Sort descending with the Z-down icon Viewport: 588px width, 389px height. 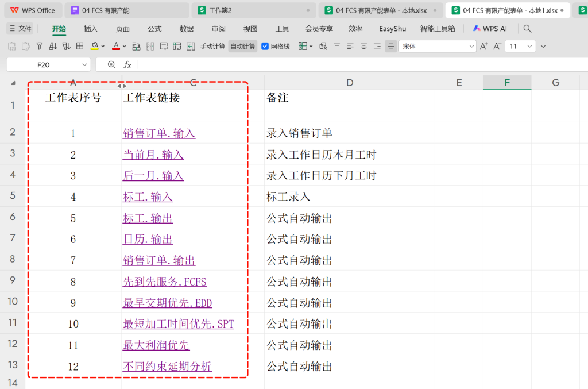pos(67,46)
